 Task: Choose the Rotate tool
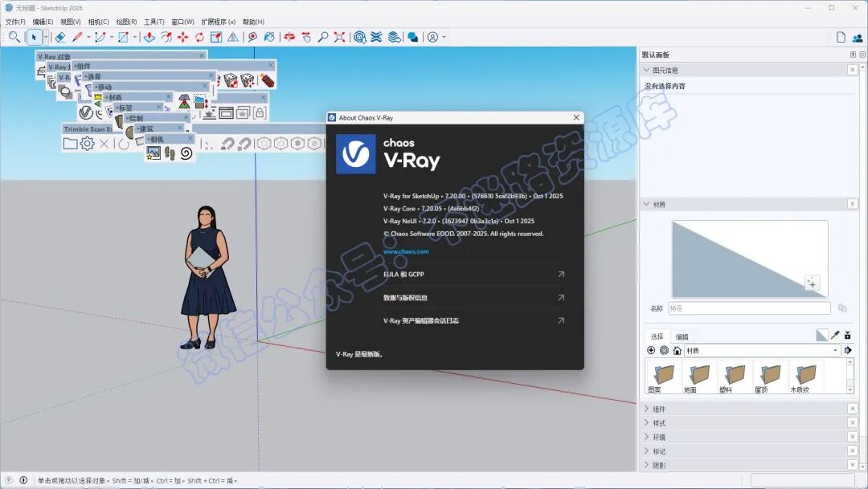[199, 37]
